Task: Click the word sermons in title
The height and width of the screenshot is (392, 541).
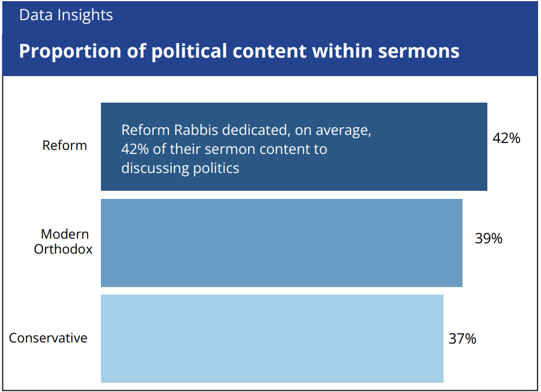Action: pos(419,51)
